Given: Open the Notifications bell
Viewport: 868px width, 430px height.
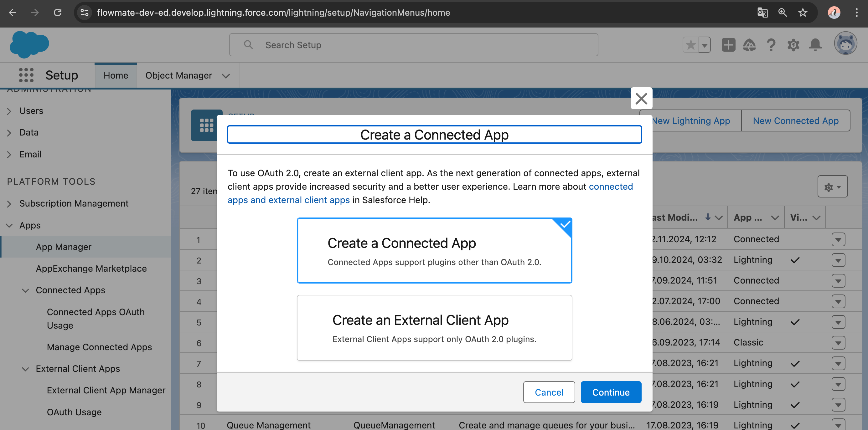Looking at the screenshot, I should (x=815, y=45).
